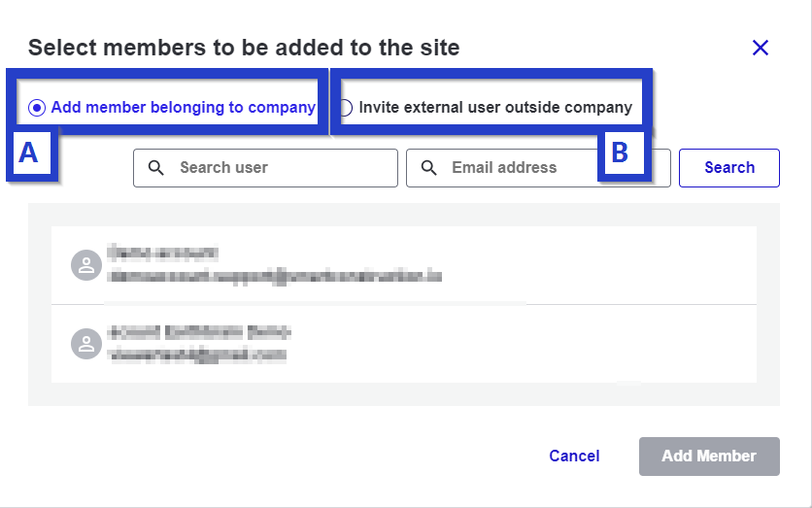The width and height of the screenshot is (812, 508).
Task: Click the first member's blurred email address
Action: coord(275,277)
